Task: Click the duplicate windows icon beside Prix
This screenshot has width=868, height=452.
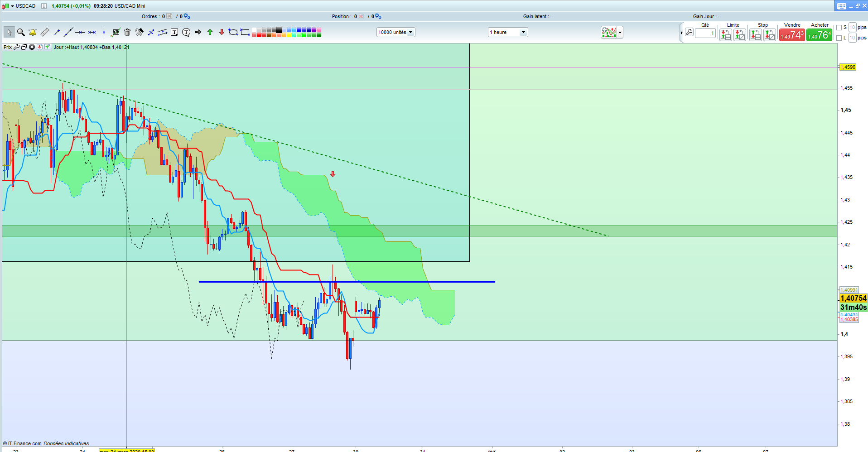Action: point(24,47)
